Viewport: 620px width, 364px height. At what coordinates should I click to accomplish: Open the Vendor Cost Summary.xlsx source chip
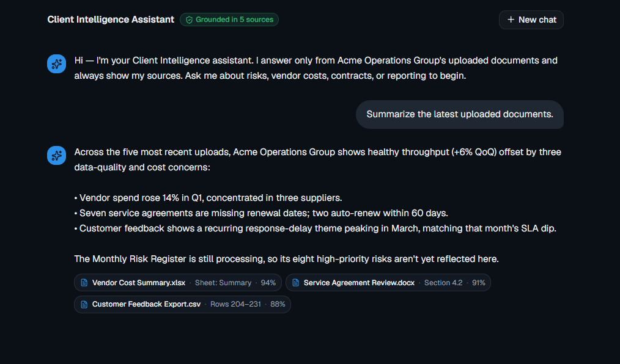(x=178, y=283)
